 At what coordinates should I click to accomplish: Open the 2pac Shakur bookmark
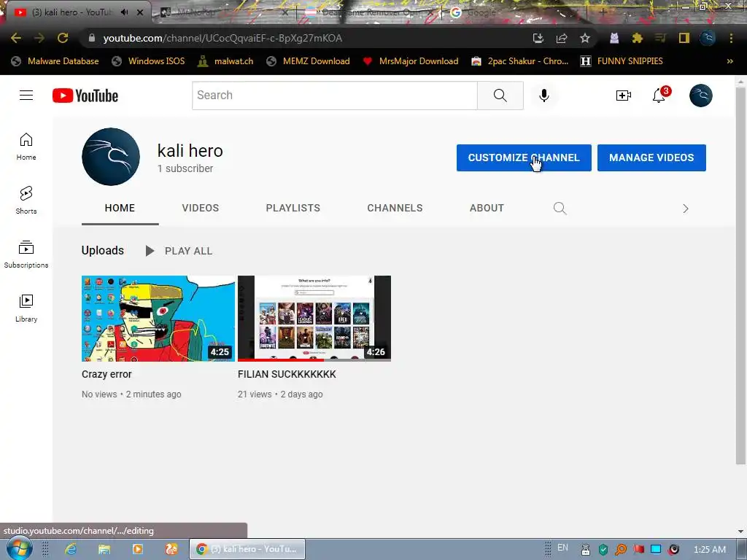519,61
